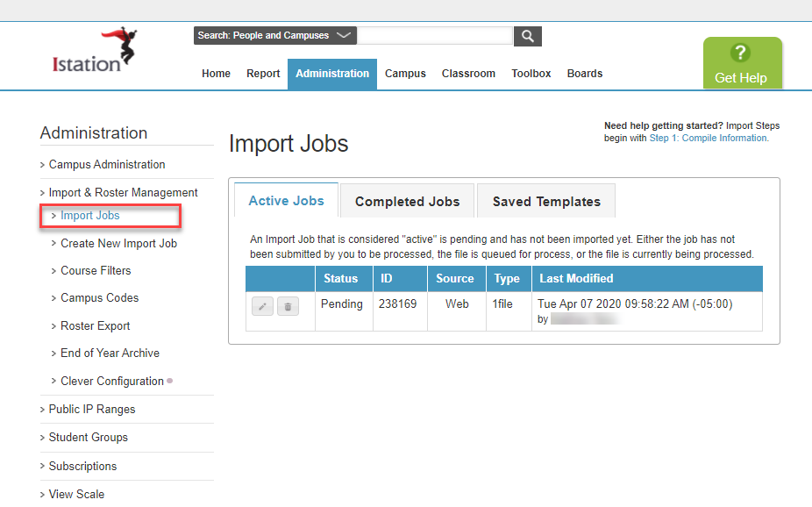Expand the Campus Administration section
This screenshot has height=507, width=812.
[109, 164]
